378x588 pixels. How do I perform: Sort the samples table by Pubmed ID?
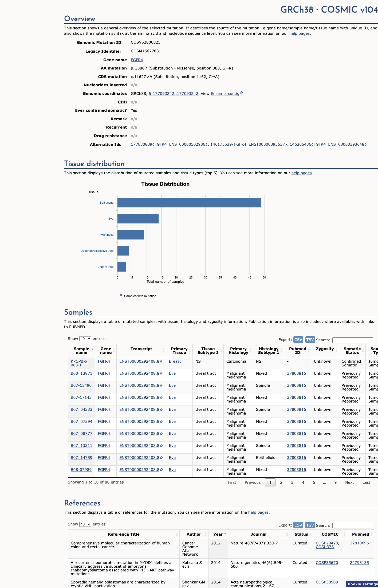(298, 351)
